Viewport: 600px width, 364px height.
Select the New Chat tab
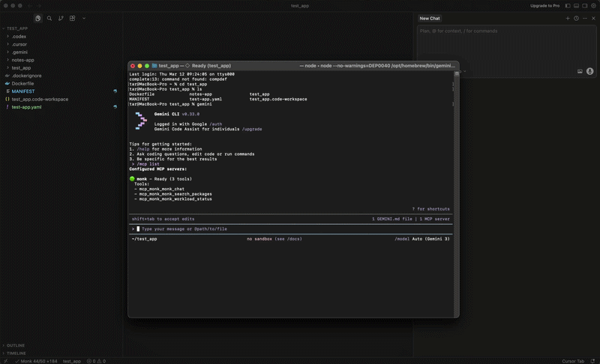pos(429,18)
